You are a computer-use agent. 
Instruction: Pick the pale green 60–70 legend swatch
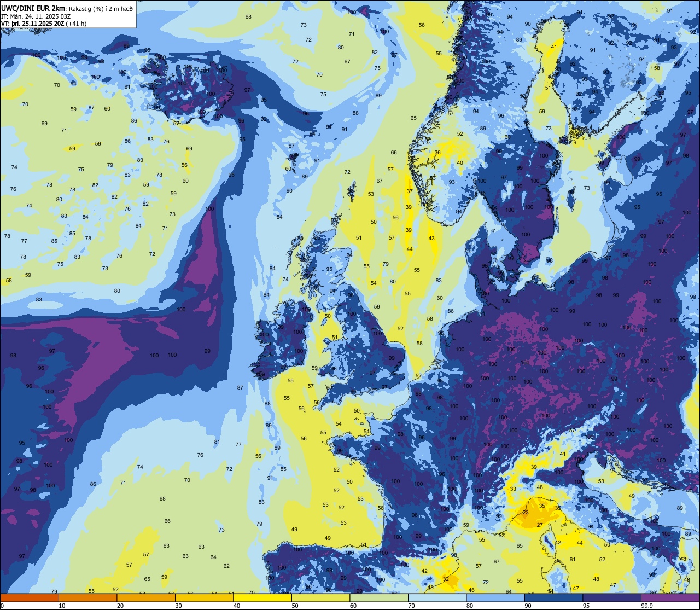click(379, 597)
